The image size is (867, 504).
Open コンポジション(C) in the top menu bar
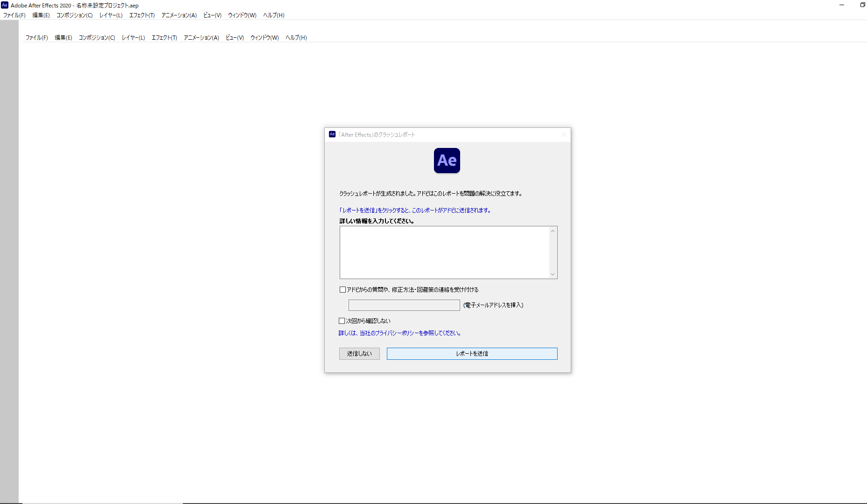tap(75, 15)
